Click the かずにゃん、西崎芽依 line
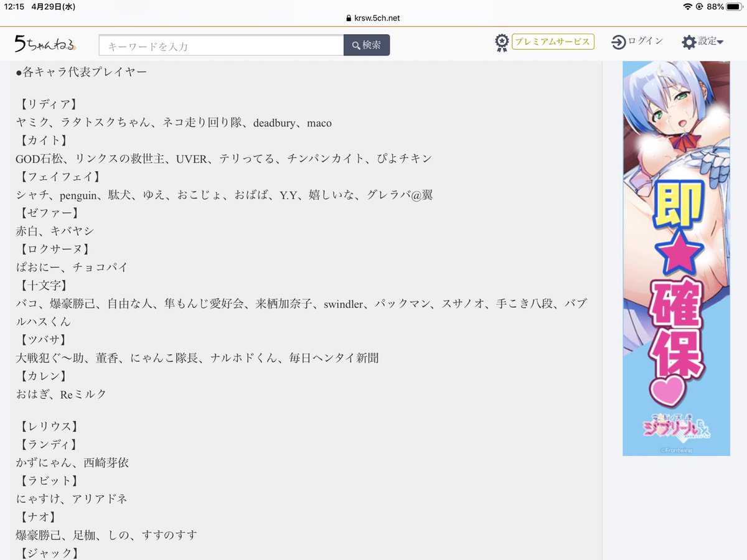The height and width of the screenshot is (560, 747). [72, 462]
